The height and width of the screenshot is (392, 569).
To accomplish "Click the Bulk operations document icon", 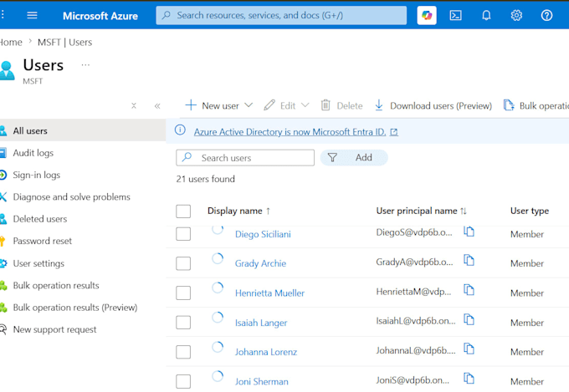I will point(509,105).
